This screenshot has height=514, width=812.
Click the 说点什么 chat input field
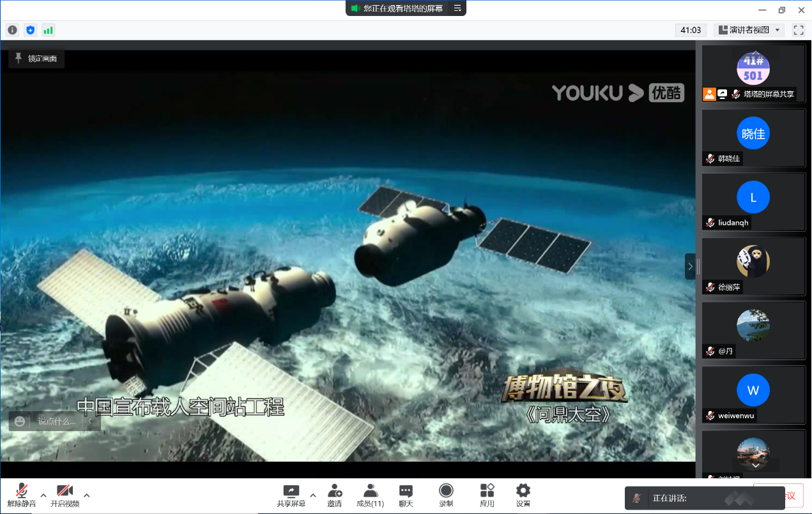[x=56, y=421]
